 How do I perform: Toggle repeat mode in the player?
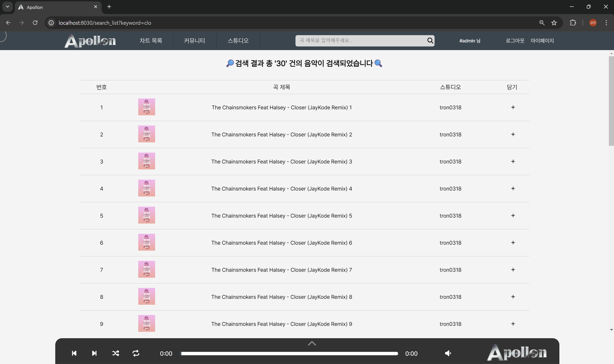click(x=136, y=353)
